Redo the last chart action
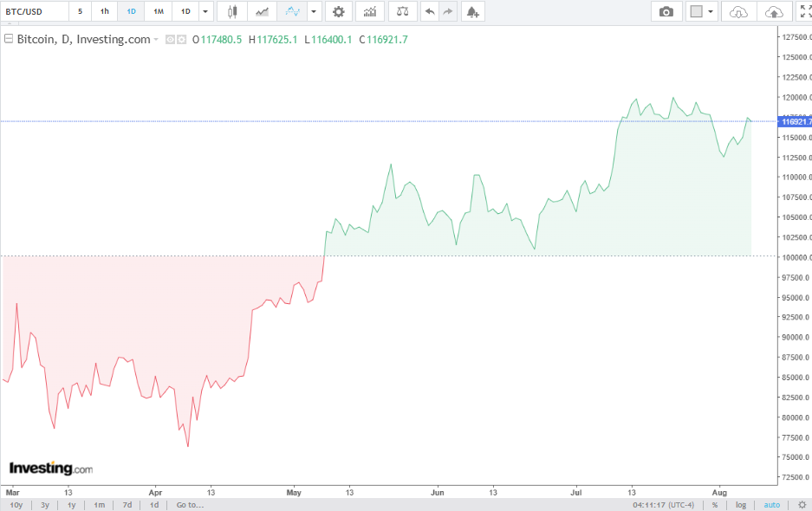Screen dimensions: 812x511 click(448, 11)
